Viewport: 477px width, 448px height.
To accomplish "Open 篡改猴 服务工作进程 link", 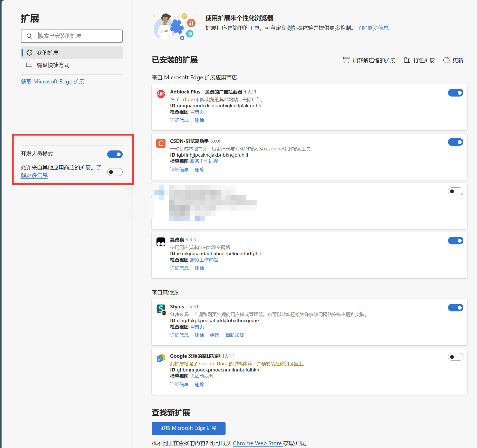I will [204, 260].
